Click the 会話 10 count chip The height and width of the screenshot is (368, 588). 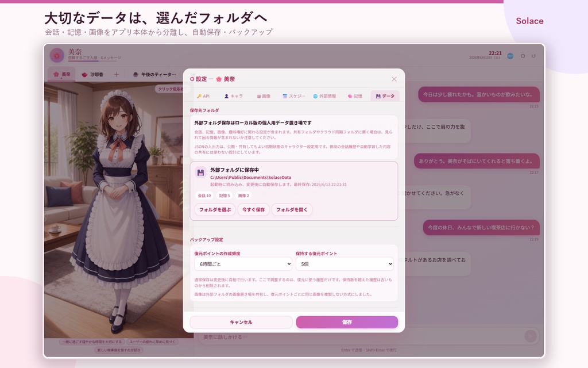pos(204,195)
